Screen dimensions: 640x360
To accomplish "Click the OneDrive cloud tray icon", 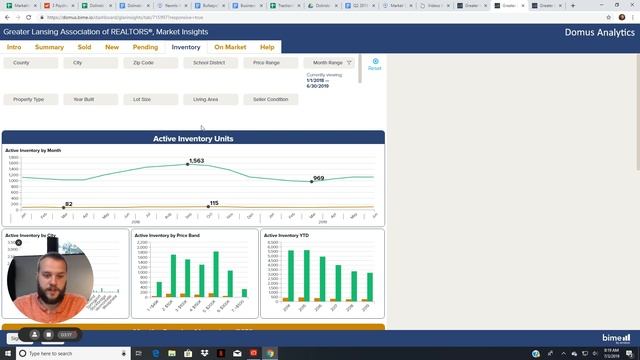I will [574, 353].
